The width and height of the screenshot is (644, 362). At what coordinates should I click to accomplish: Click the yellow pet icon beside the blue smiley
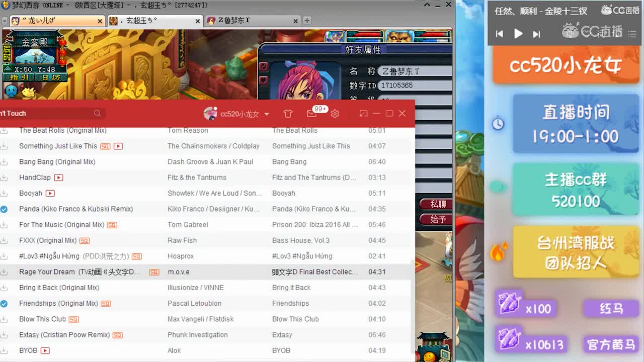pyautogui.click(x=28, y=92)
